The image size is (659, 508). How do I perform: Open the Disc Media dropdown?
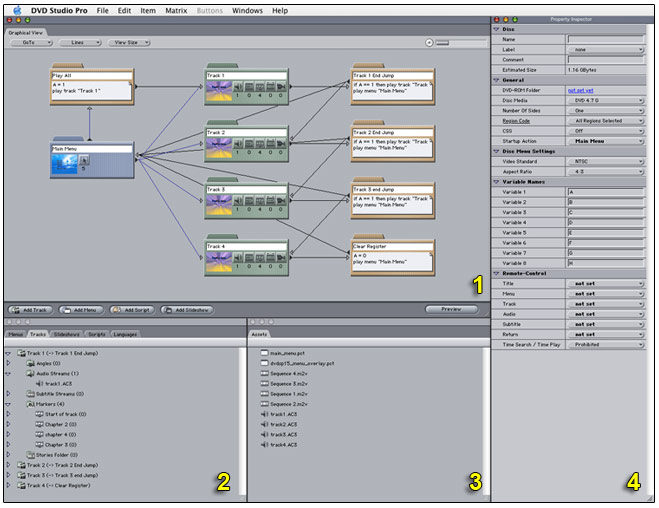(606, 99)
